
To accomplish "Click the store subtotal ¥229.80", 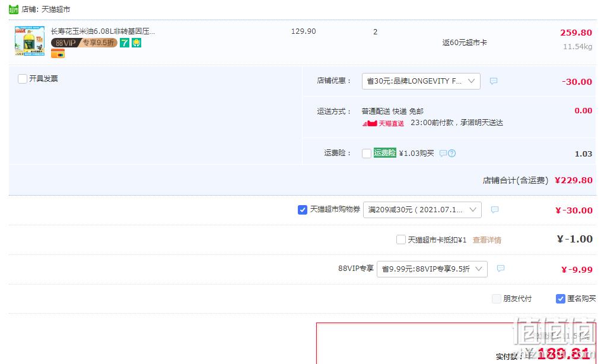I will click(573, 180).
